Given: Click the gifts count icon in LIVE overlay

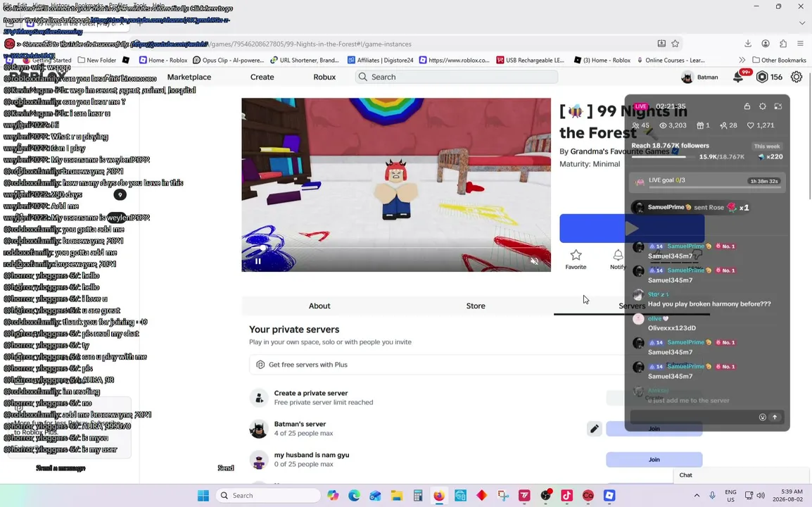Looking at the screenshot, I should click(700, 125).
